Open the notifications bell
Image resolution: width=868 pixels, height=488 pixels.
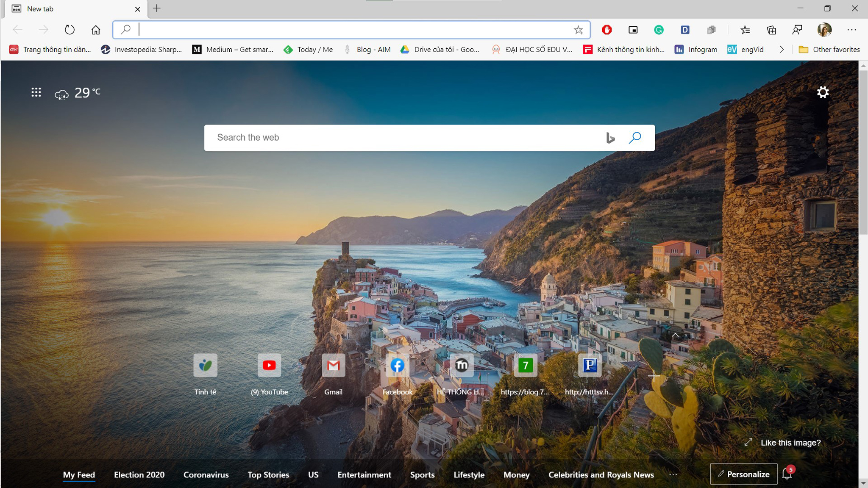[787, 474]
